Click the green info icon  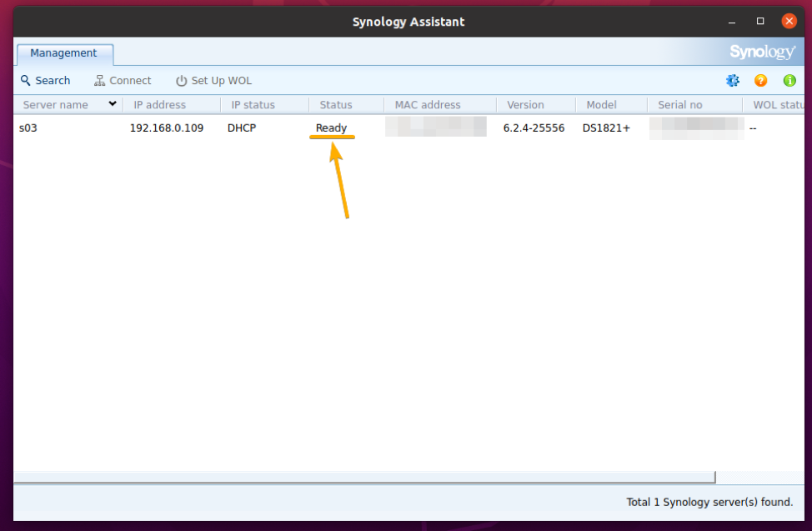[x=789, y=80]
